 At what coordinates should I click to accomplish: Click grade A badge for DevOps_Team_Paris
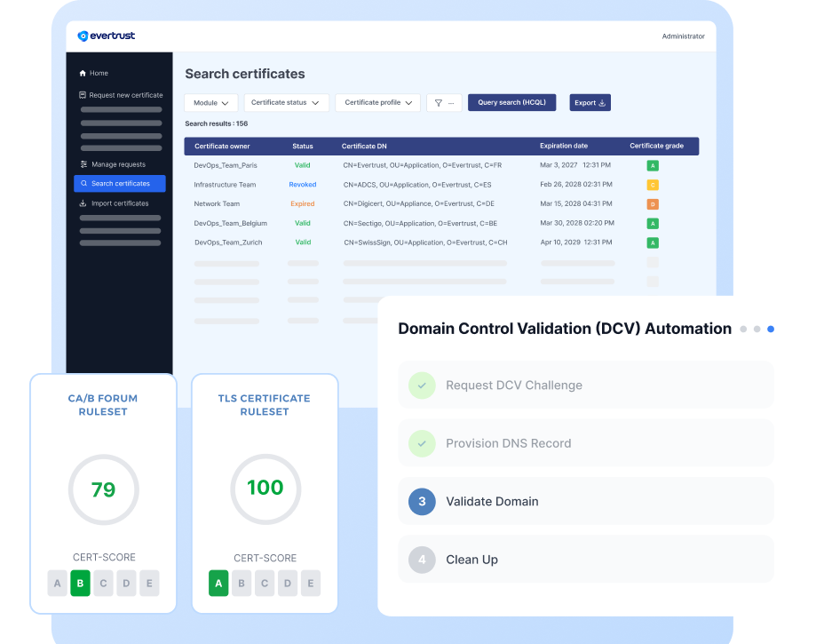point(653,165)
